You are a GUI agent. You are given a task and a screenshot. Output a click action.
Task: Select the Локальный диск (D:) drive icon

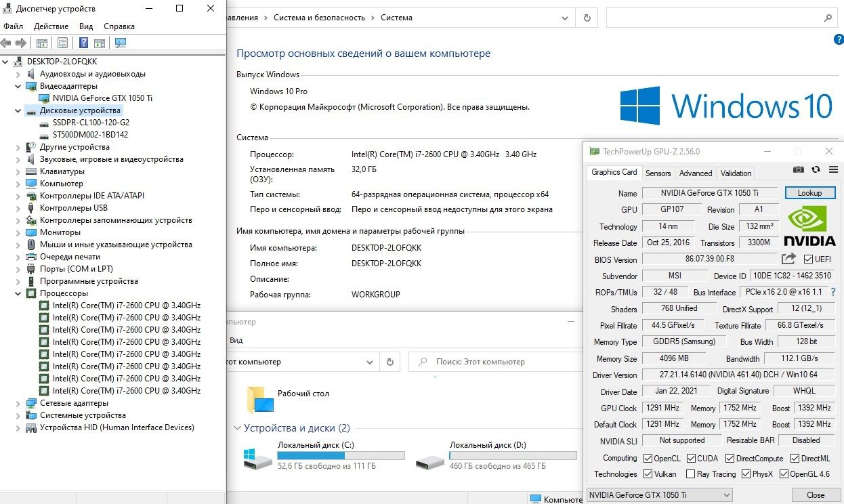tap(430, 462)
